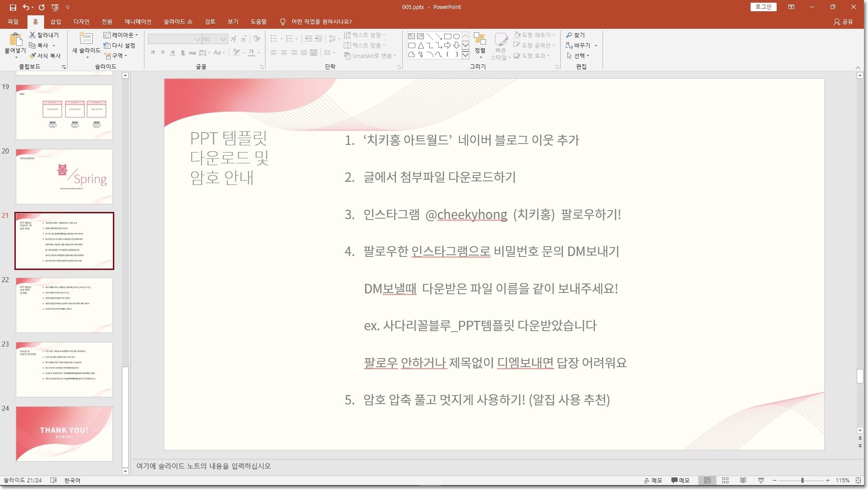Open the File (파일) tab
Screen dimensions: 868x490
tap(13, 22)
